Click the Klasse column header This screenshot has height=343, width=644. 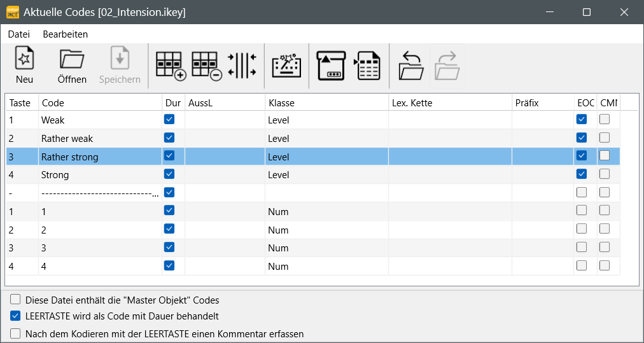tap(327, 102)
